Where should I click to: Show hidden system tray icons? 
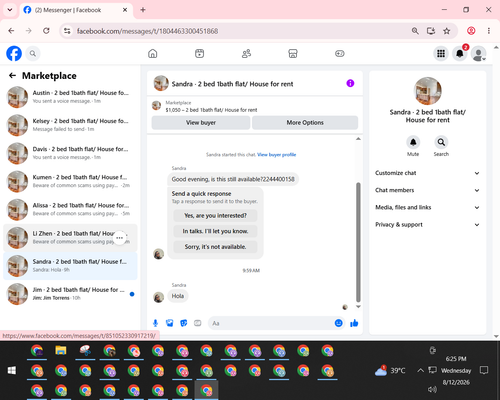coord(420,370)
